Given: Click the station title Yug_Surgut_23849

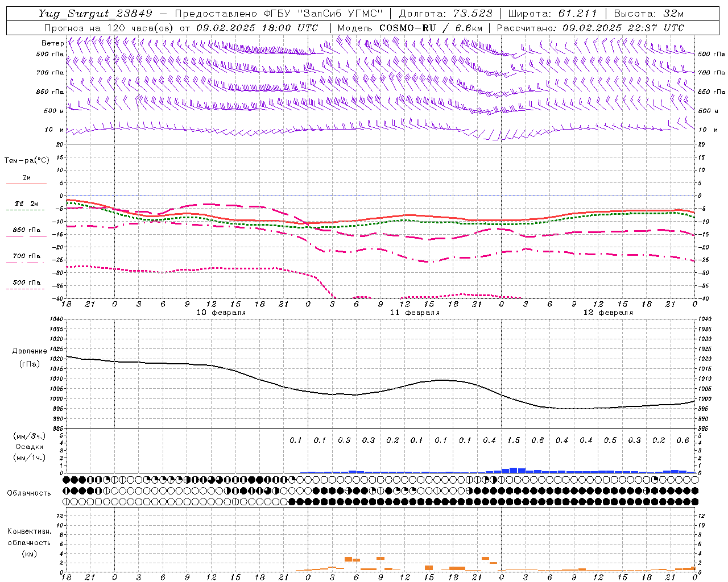Looking at the screenshot, I should pos(96,14).
